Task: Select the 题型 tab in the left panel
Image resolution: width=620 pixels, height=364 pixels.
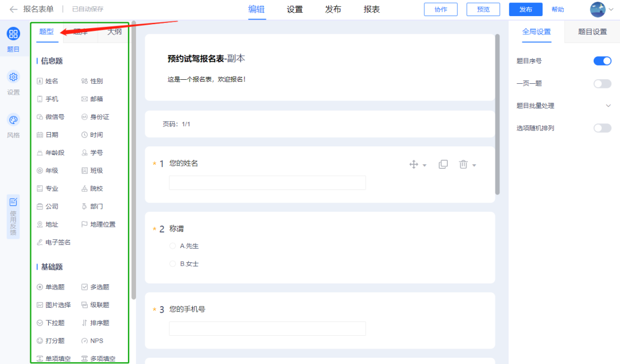Action: pos(46,31)
